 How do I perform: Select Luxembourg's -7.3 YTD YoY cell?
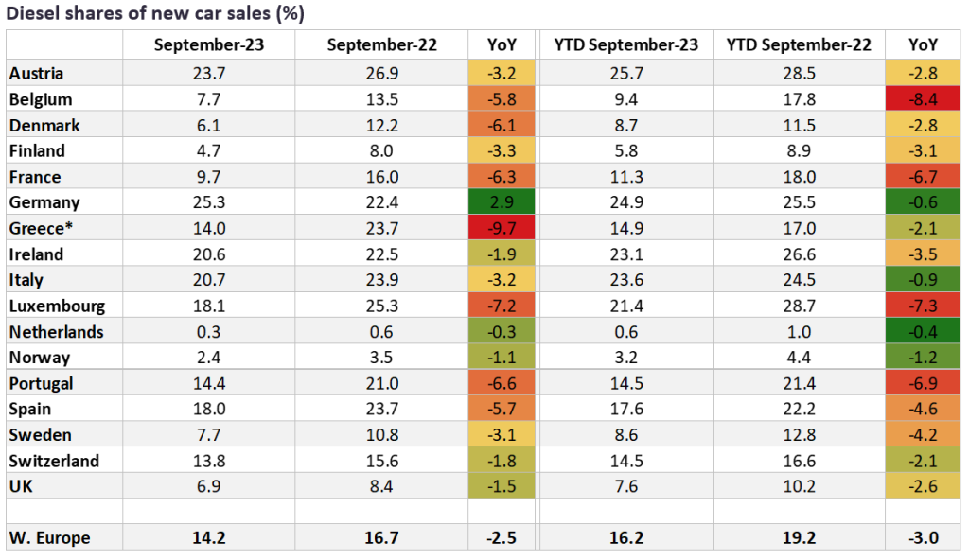[x=923, y=306]
